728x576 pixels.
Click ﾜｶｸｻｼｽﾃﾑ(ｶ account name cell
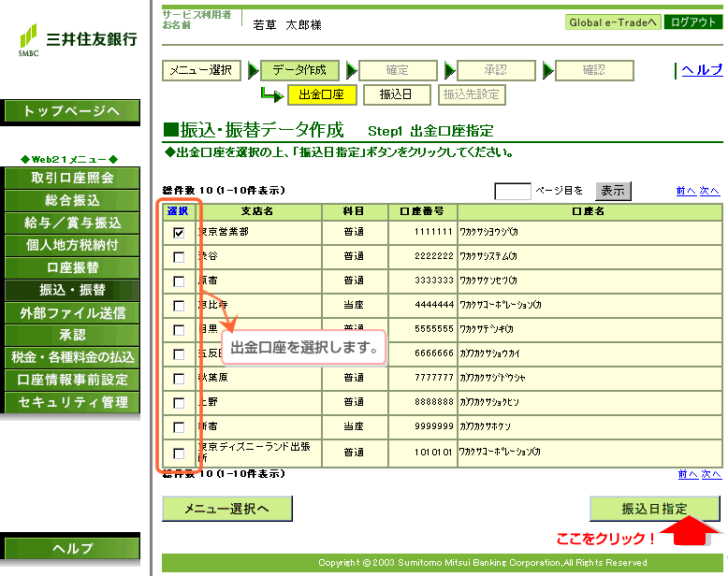point(590,256)
